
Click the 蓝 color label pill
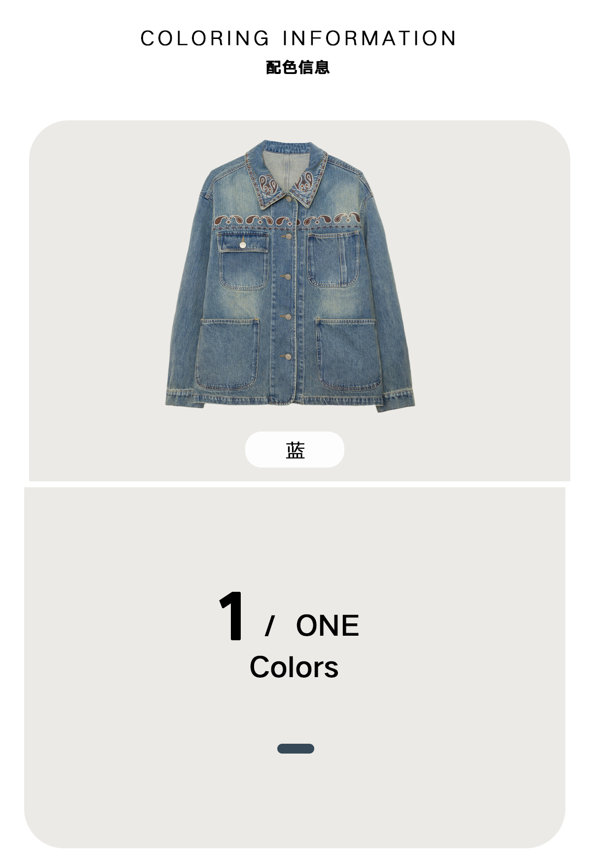295,449
